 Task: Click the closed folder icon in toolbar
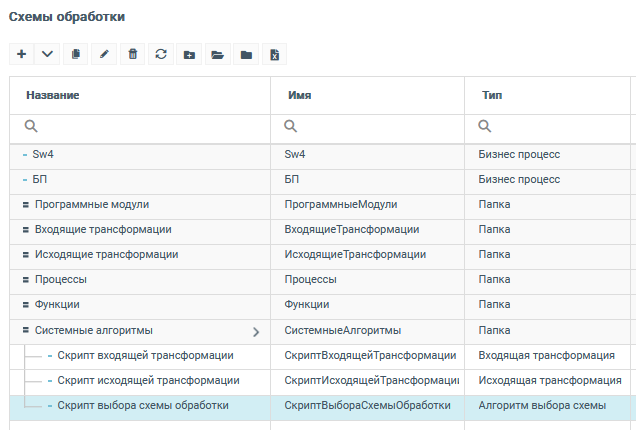point(245,54)
